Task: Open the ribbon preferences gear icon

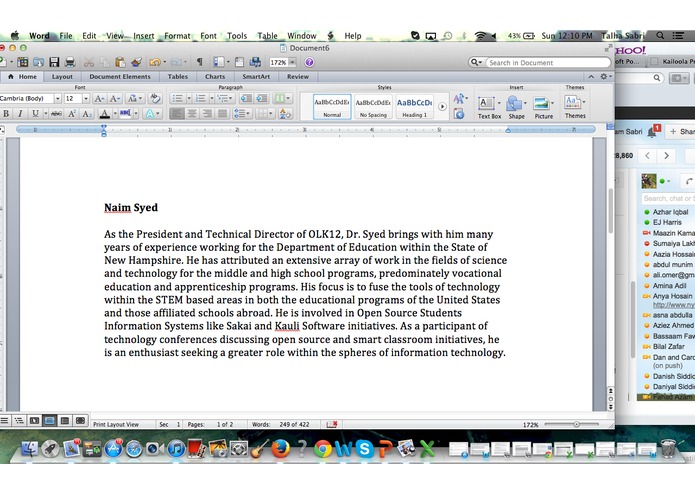Action: (604, 77)
